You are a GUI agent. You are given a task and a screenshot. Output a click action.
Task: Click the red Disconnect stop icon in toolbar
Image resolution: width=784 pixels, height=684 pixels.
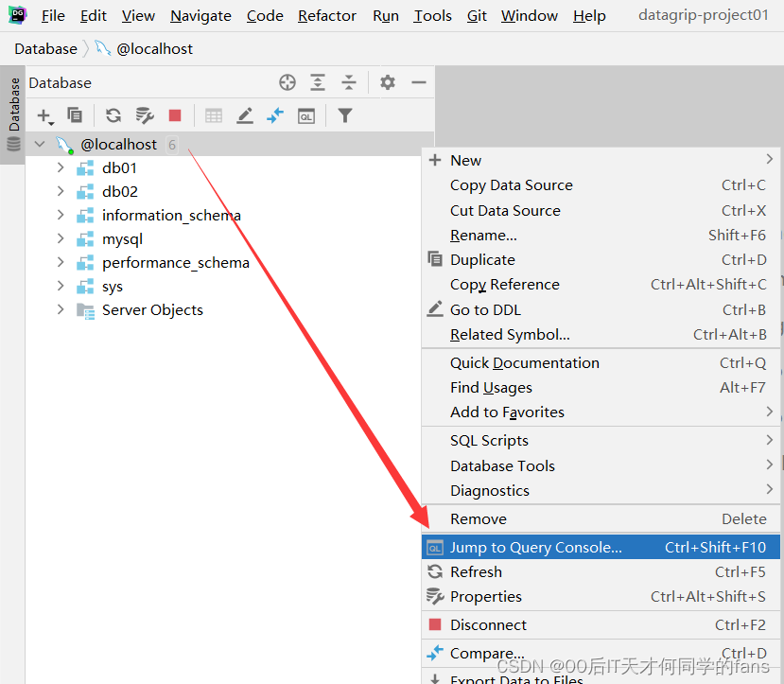coord(175,116)
